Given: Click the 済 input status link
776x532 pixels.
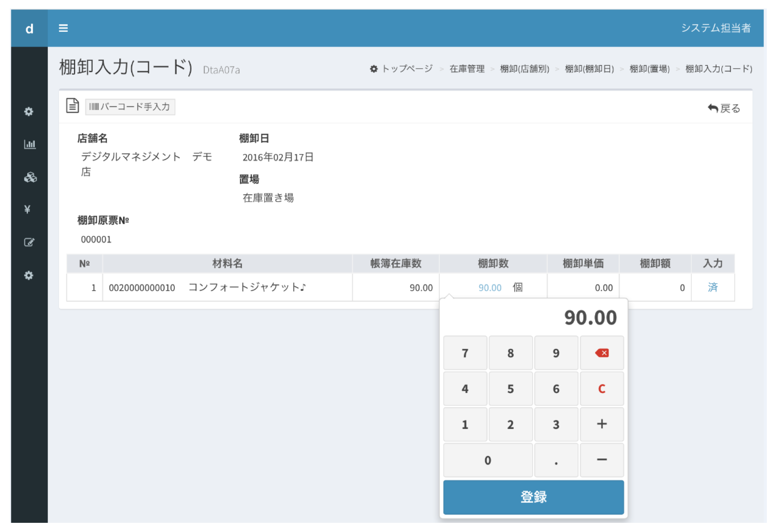Looking at the screenshot, I should point(713,287).
